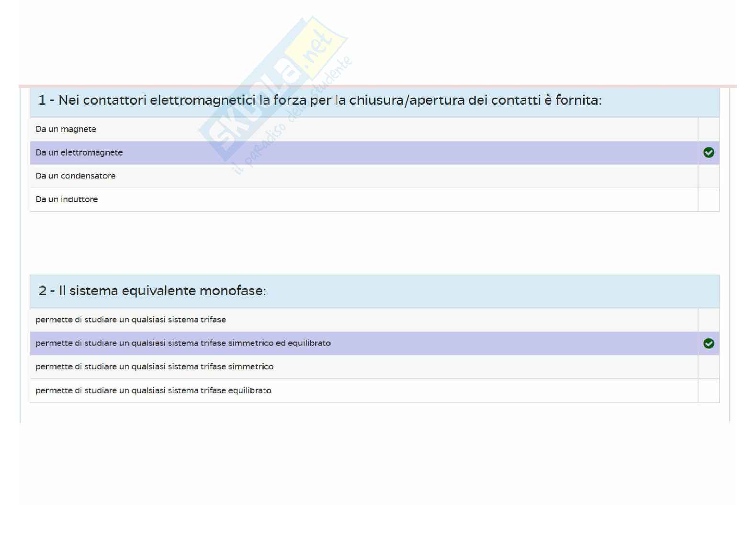This screenshot has height=534, width=756.
Task: Pick the answer text ending "sistema trifase equilibrato"
Action: tap(154, 390)
